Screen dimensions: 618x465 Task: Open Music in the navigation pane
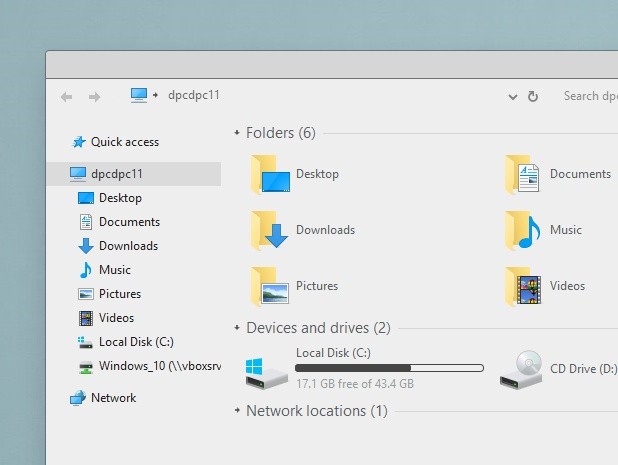pos(115,270)
